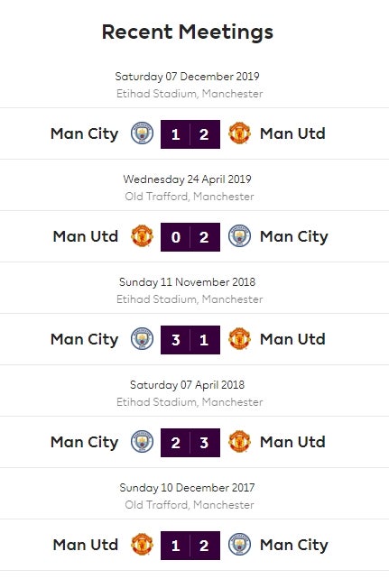The height and width of the screenshot is (588, 389).
Task: Click Man City name in December 2017 fixture
Action: (x=294, y=546)
